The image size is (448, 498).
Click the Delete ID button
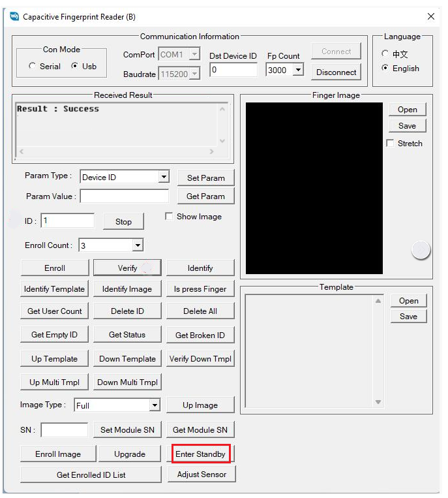[x=127, y=311]
